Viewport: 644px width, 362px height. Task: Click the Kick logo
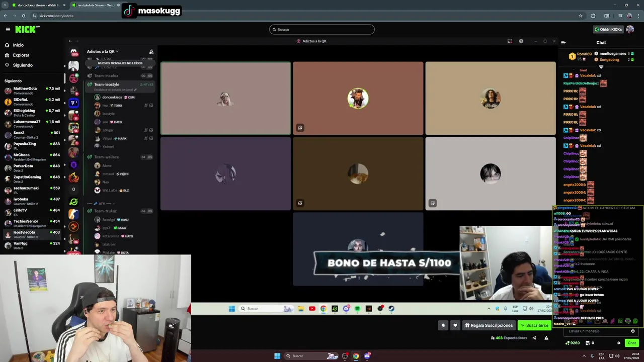[x=27, y=30]
